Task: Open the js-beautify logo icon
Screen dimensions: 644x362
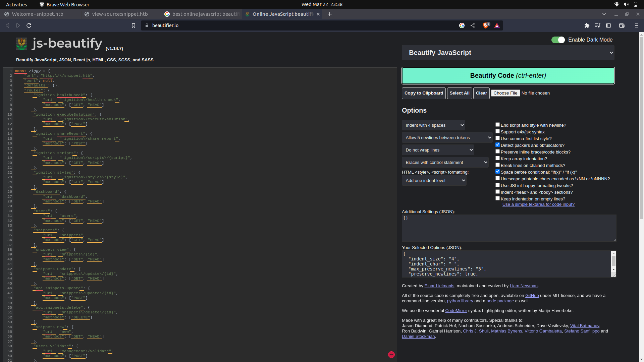Action: (21, 44)
